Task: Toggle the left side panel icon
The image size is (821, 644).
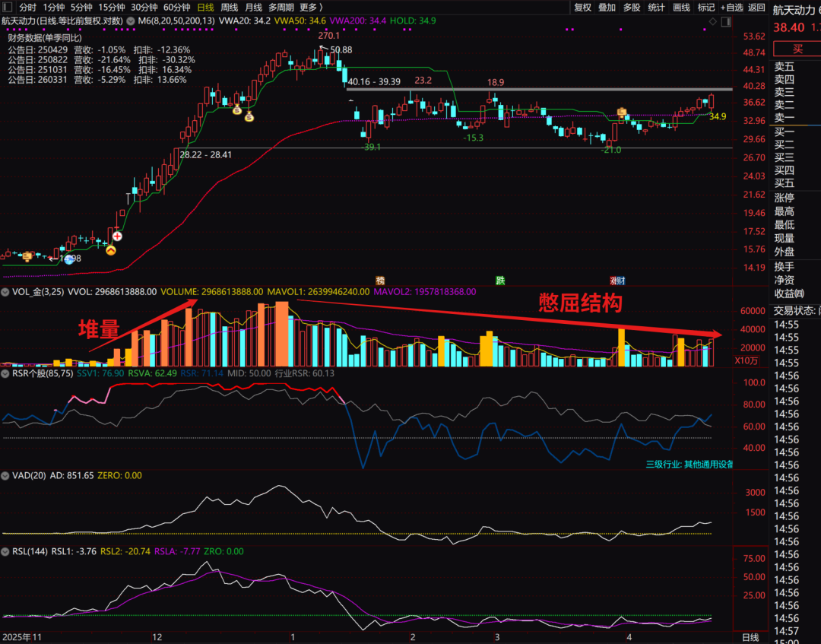Action: point(8,7)
